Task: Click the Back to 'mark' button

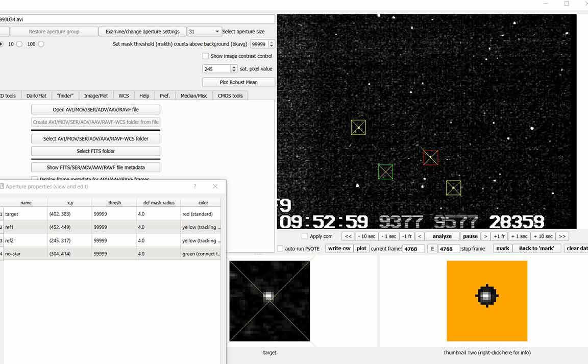Action: coord(536,249)
